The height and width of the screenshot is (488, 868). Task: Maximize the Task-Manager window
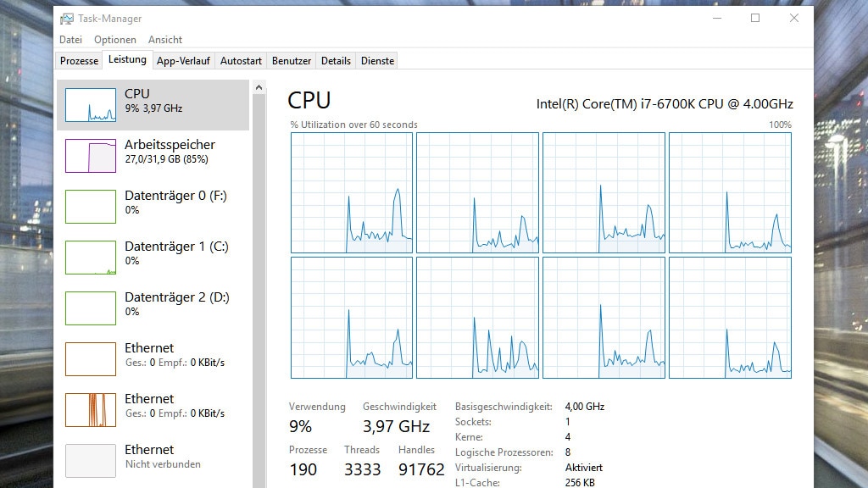click(755, 19)
